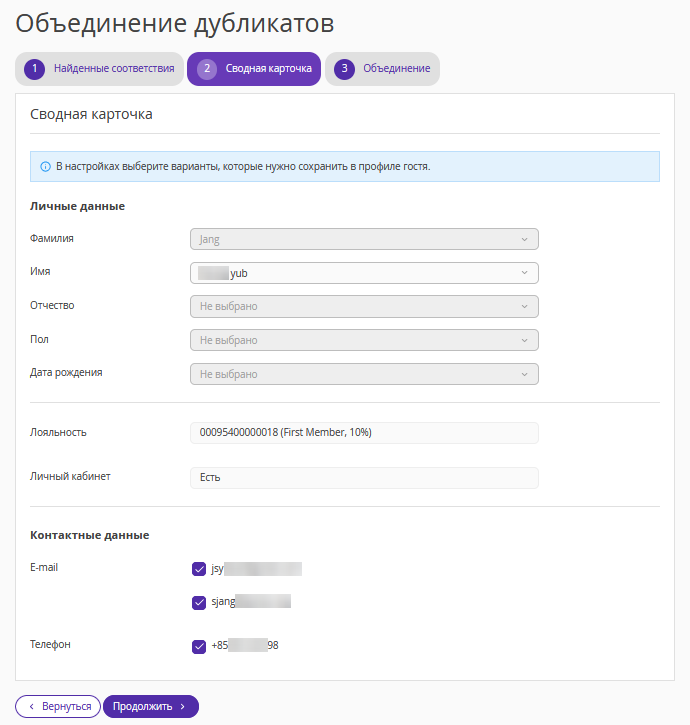Click the Личный кабинет field showing Есть
Screen dimensions: 690x725
point(364,477)
